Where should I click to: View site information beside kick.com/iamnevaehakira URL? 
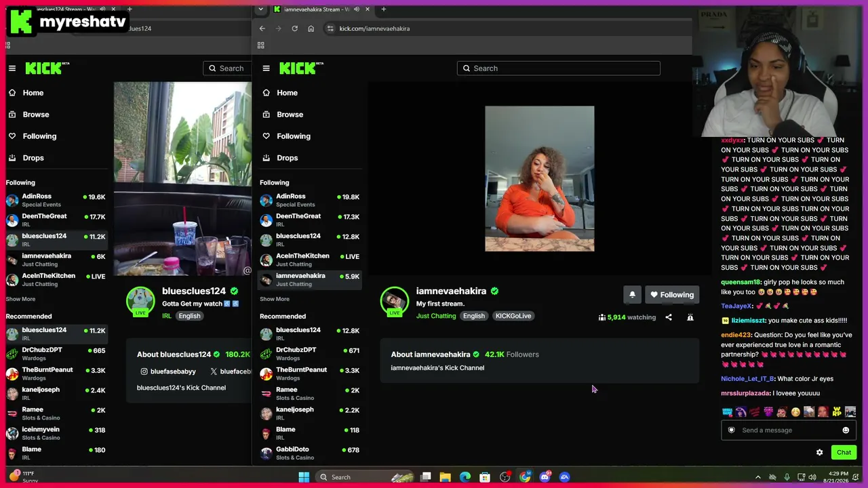click(330, 28)
